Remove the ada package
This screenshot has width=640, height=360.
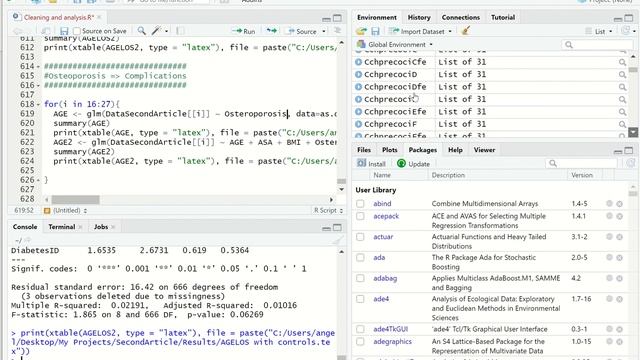tap(620, 258)
